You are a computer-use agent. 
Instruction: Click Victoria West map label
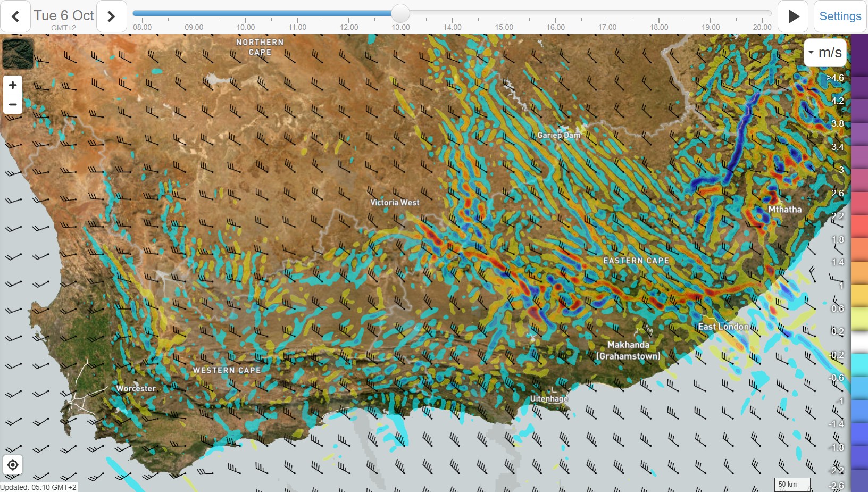[395, 203]
